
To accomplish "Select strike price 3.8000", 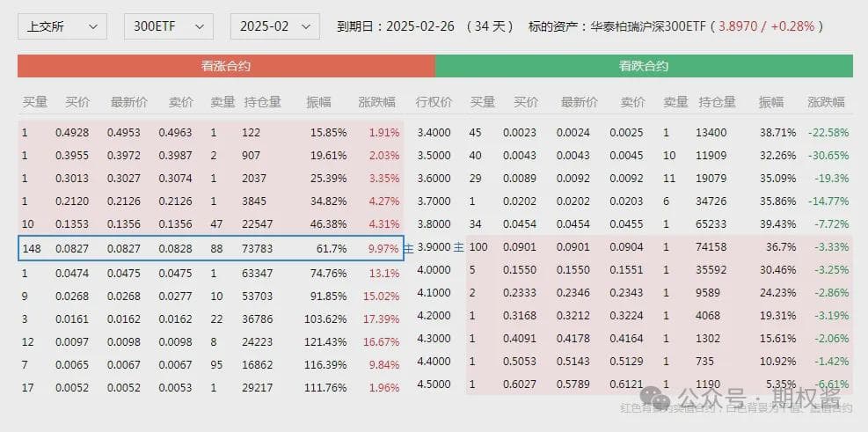I will pos(434,224).
